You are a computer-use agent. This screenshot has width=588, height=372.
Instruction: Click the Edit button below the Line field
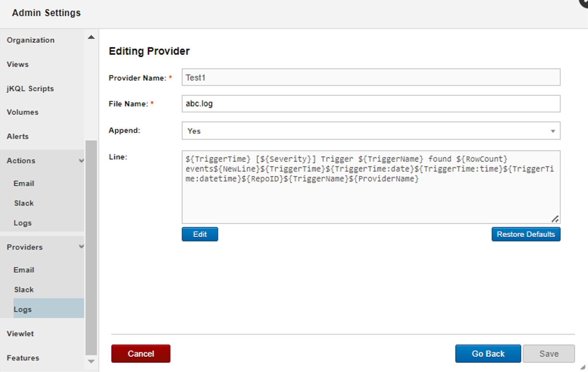pos(200,234)
